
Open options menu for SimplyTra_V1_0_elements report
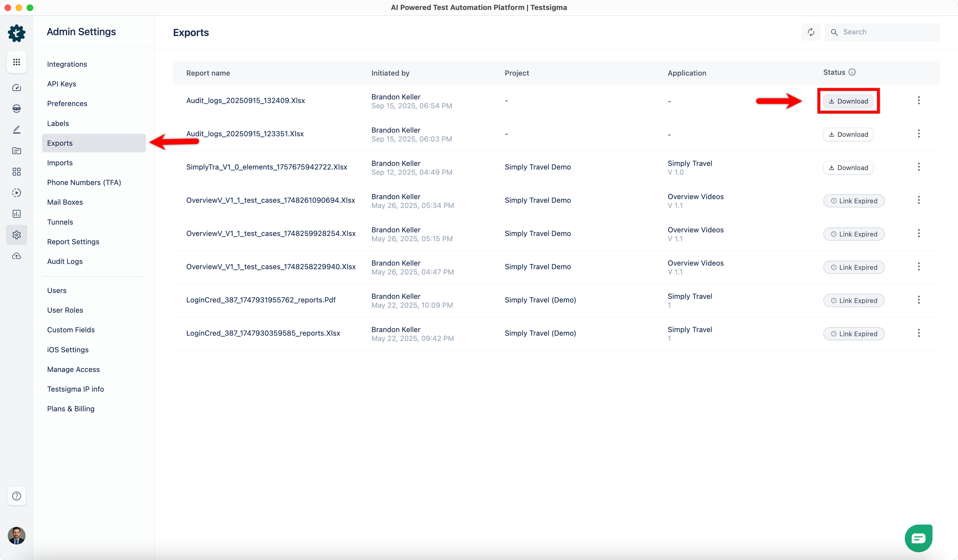pyautogui.click(x=919, y=166)
